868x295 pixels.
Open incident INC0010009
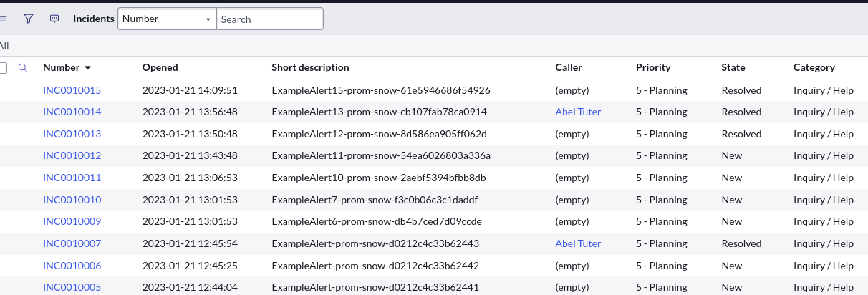point(72,221)
